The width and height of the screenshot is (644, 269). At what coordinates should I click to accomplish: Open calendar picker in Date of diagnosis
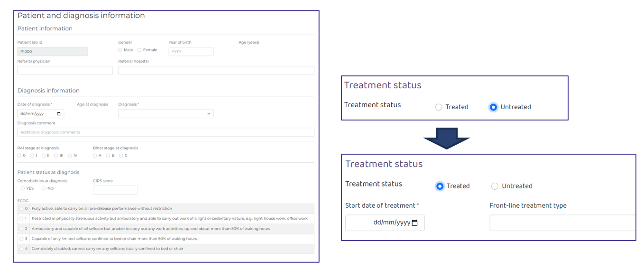(x=59, y=114)
